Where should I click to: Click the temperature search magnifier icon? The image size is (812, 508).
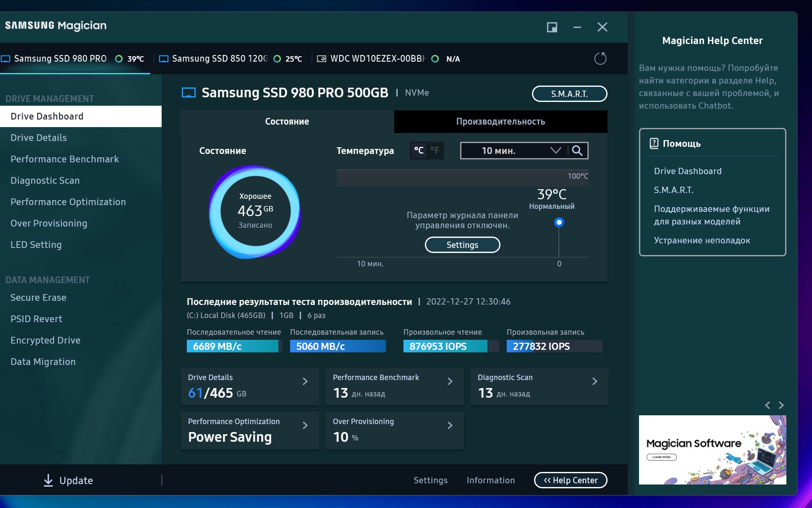coord(578,151)
